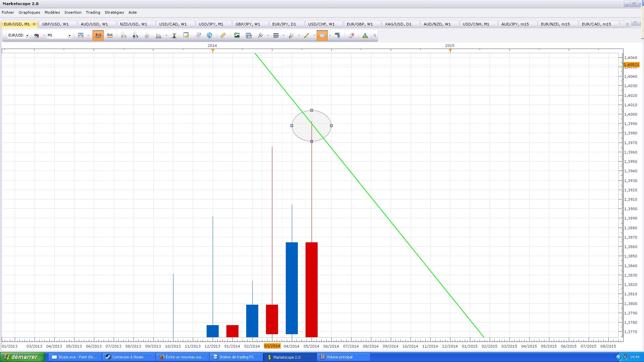This screenshot has width=644, height=362.
Task: Select the ellipse drawing tool
Action: [x=322, y=36]
